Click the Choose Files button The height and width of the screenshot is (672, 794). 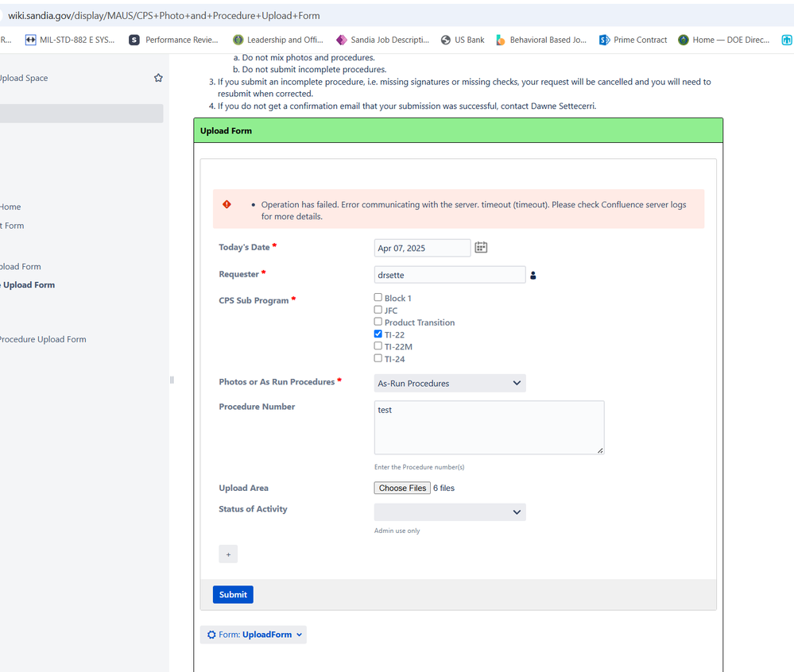403,488
